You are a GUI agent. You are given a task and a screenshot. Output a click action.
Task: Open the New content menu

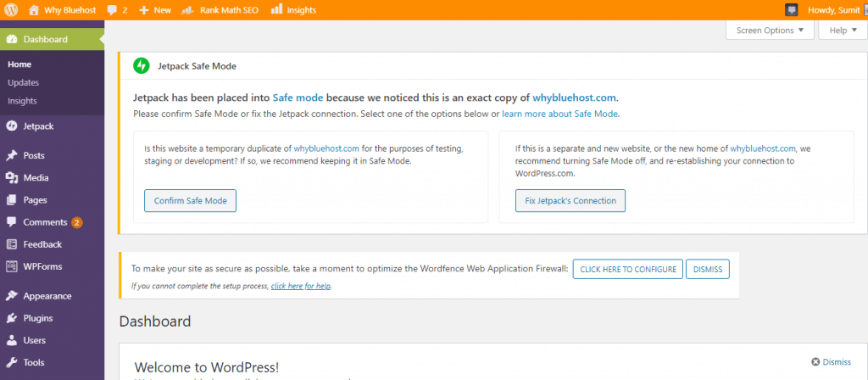point(154,10)
